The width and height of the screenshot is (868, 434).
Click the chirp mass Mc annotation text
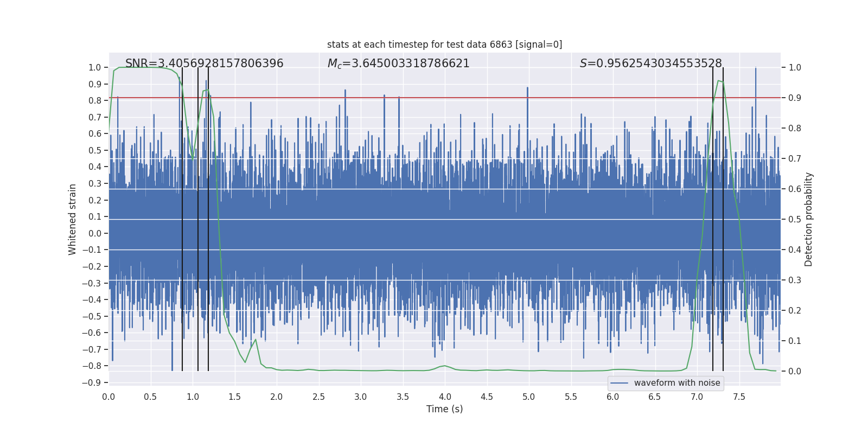coord(398,63)
